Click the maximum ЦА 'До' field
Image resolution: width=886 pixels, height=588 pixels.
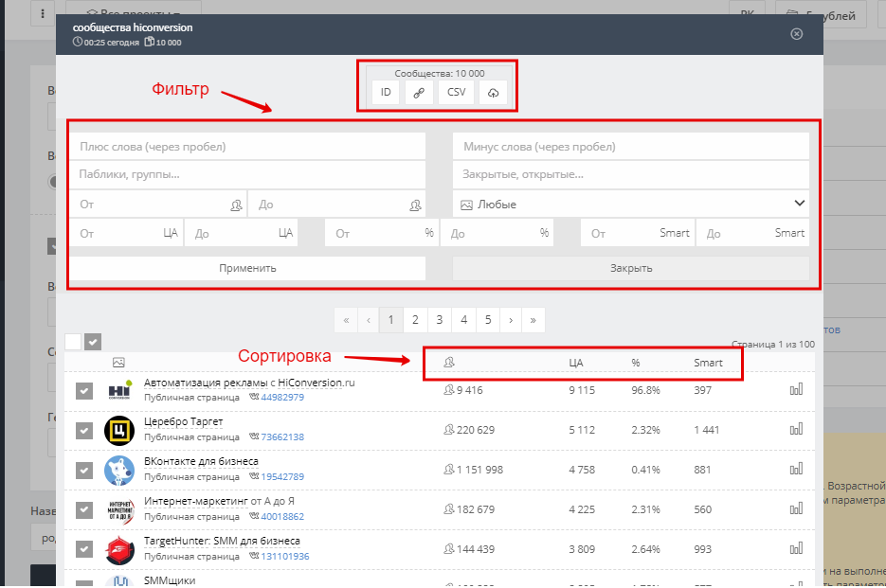click(242, 233)
